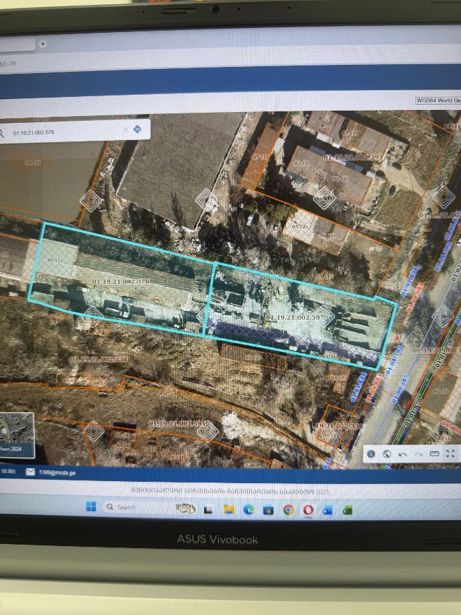Viewport: 461px width, 615px height.
Task: Click the blue diamond icon beside search
Action: (x=137, y=129)
